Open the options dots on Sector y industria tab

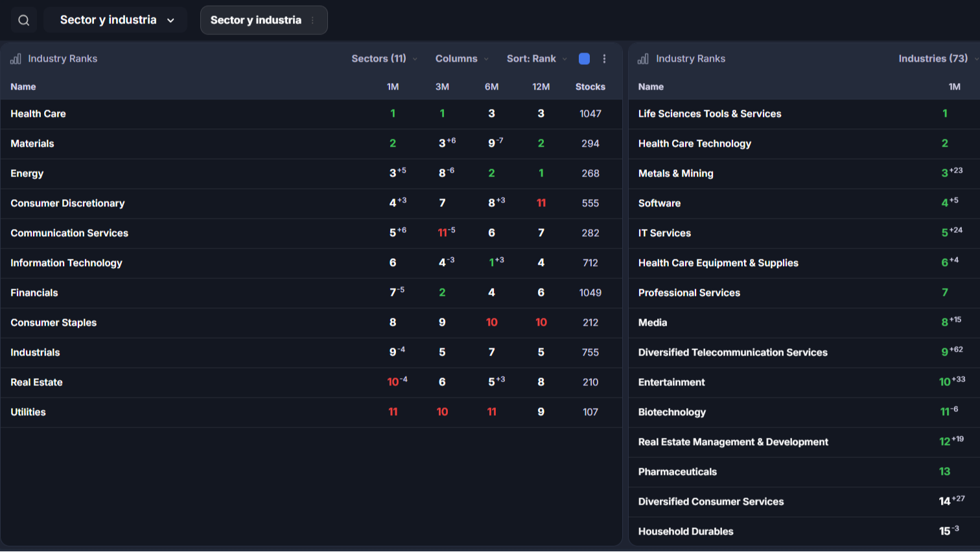point(313,20)
